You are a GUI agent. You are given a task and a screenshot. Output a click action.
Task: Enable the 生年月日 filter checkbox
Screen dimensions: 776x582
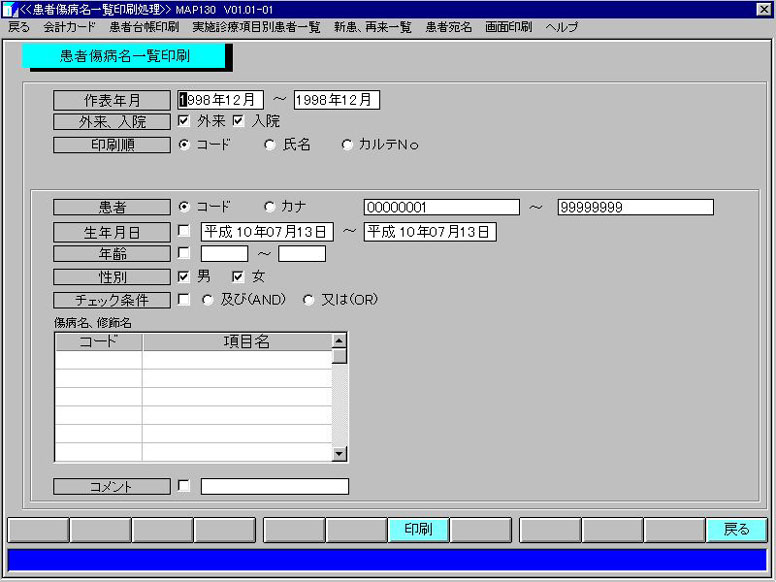point(184,231)
